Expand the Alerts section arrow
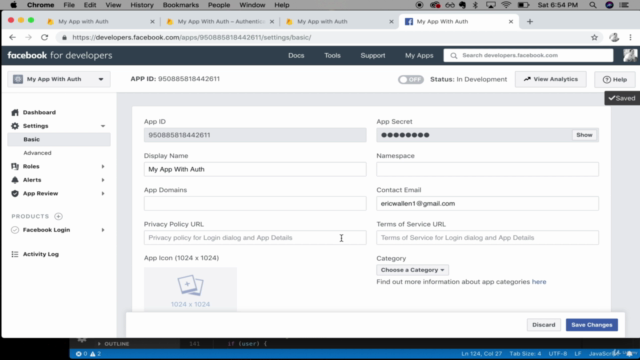Screen dimensions: 640x360 [x=103, y=180]
